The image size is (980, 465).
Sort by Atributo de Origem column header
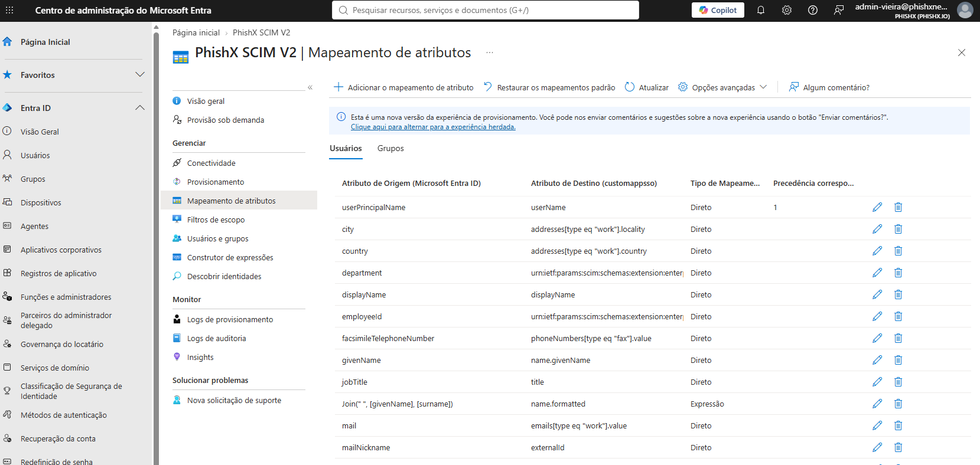(411, 183)
